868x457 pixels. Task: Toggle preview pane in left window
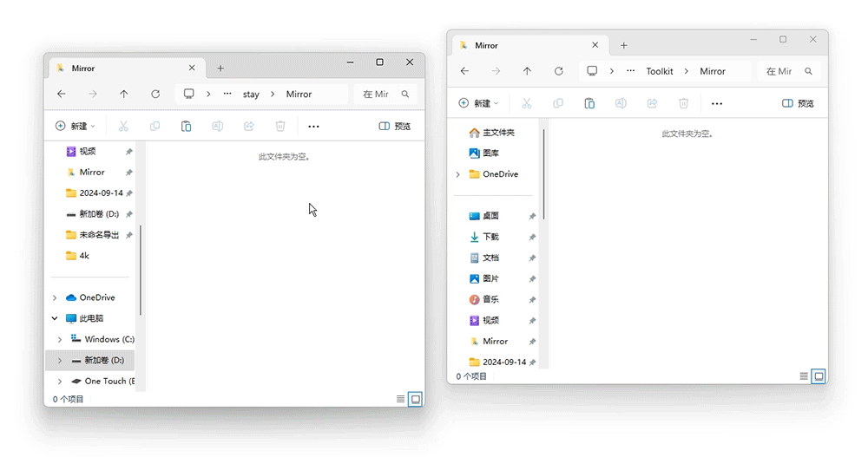tap(395, 126)
